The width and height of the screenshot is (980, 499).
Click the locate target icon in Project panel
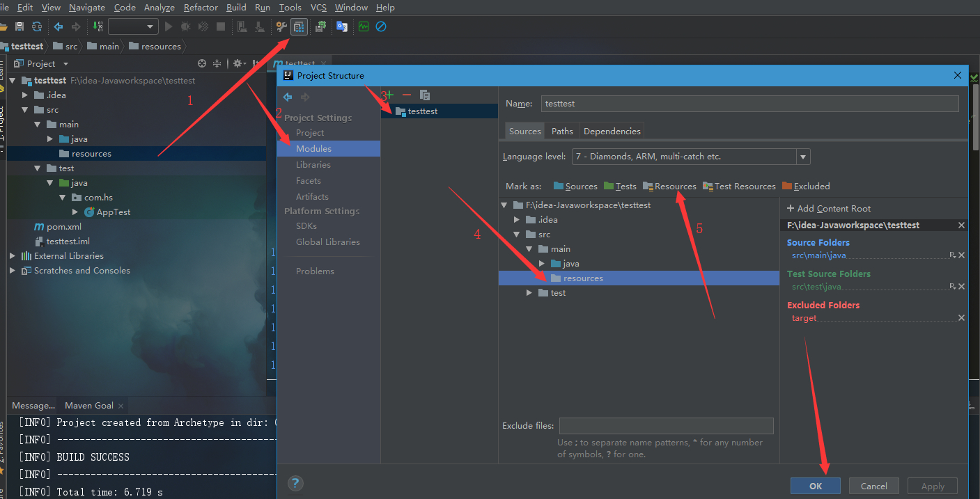pyautogui.click(x=202, y=63)
